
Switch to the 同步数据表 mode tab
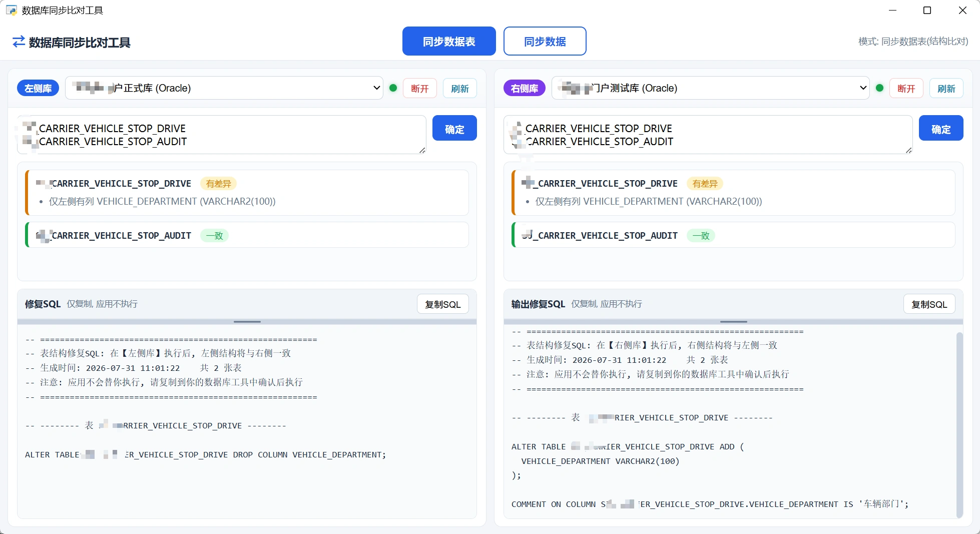tap(449, 41)
